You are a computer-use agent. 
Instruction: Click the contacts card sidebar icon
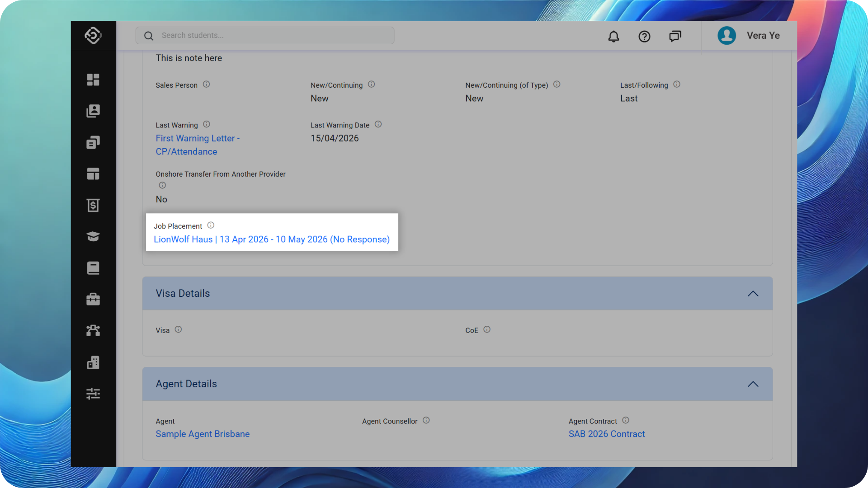pos(93,111)
